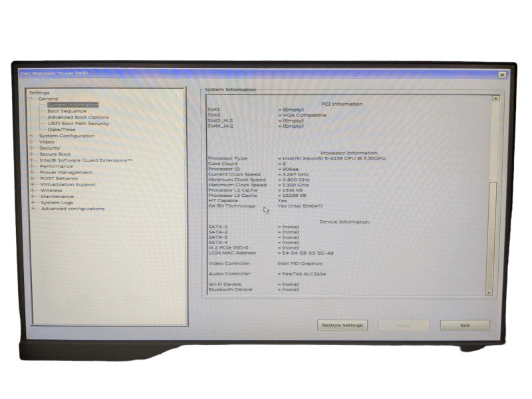Select the Secure Boot tree label
Screen dimensions: 532x399
point(55,154)
